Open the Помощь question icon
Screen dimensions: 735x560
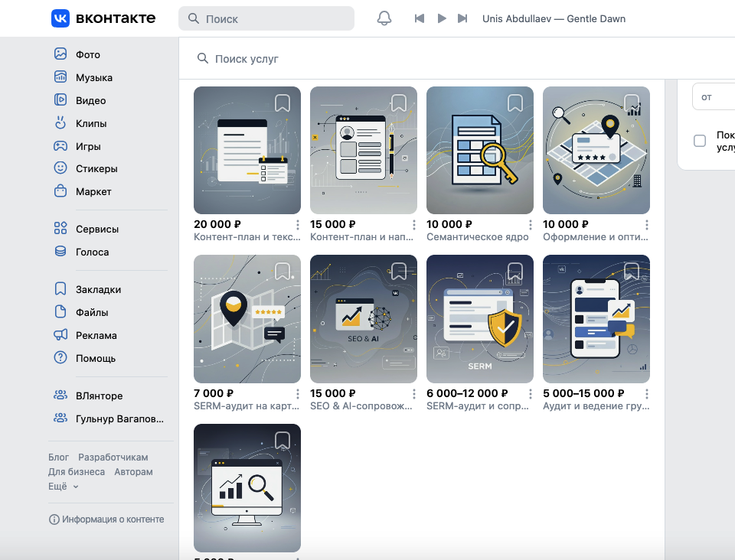tap(60, 357)
